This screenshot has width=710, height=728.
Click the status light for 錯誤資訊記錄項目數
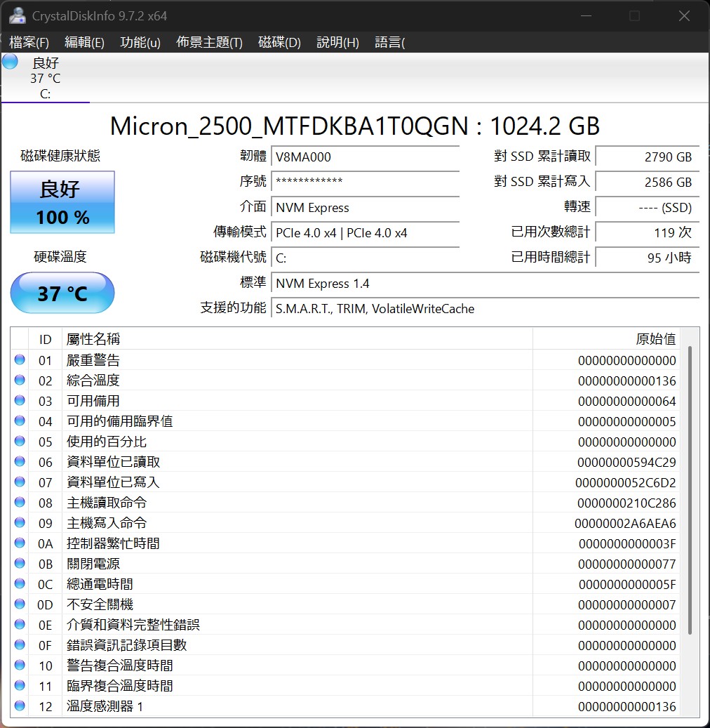coord(19,644)
